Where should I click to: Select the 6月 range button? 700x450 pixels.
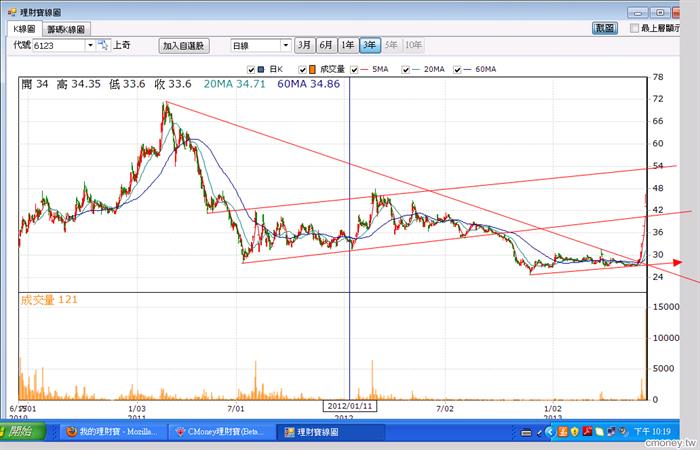pyautogui.click(x=326, y=45)
